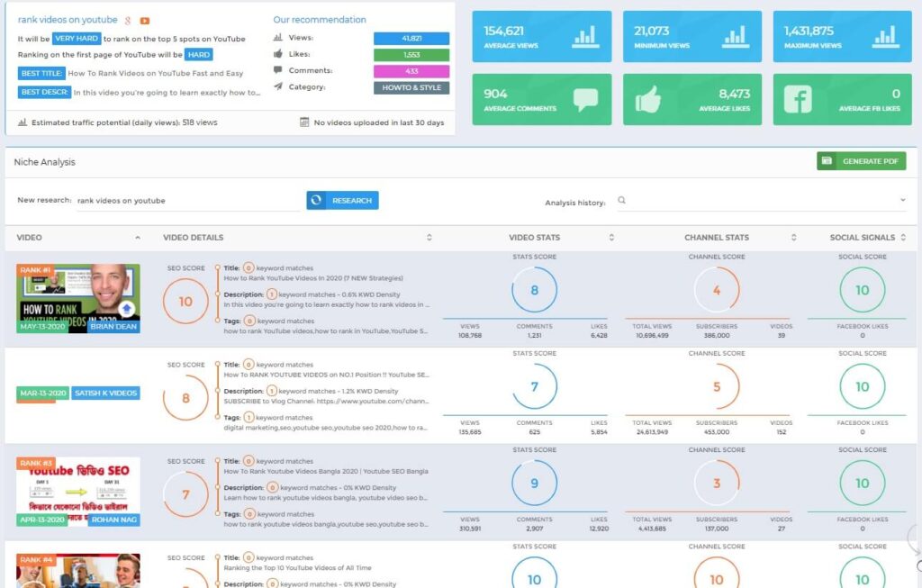This screenshot has width=922, height=588.
Task: Click the SEO score 8 circle for Satish K Videos
Action: (x=185, y=398)
